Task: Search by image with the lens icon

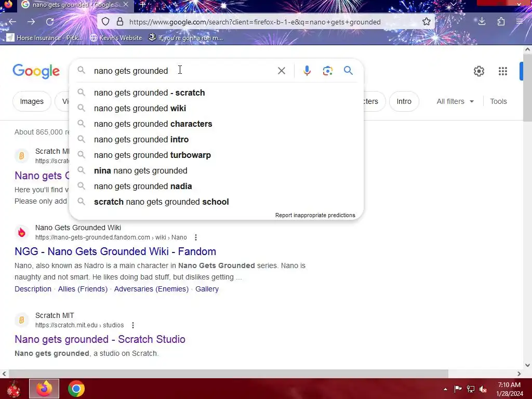Action: click(x=327, y=71)
